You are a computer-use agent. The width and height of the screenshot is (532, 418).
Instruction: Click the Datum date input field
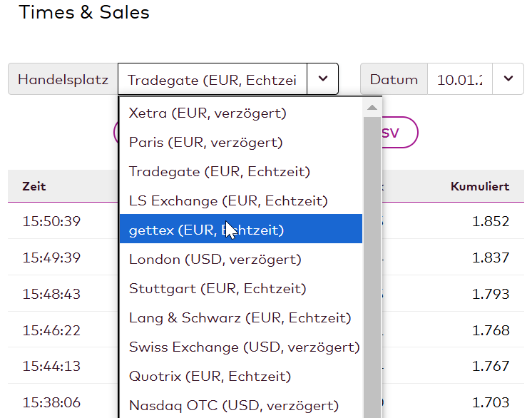460,78
